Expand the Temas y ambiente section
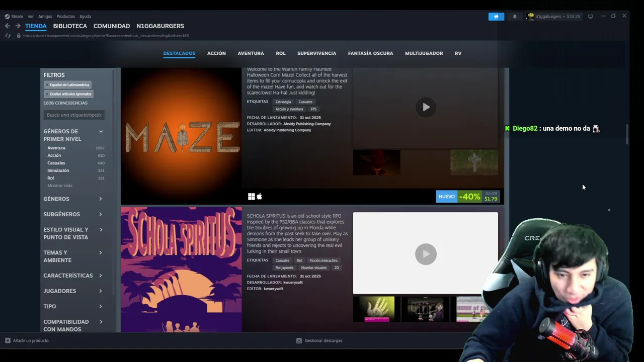 [101, 252]
